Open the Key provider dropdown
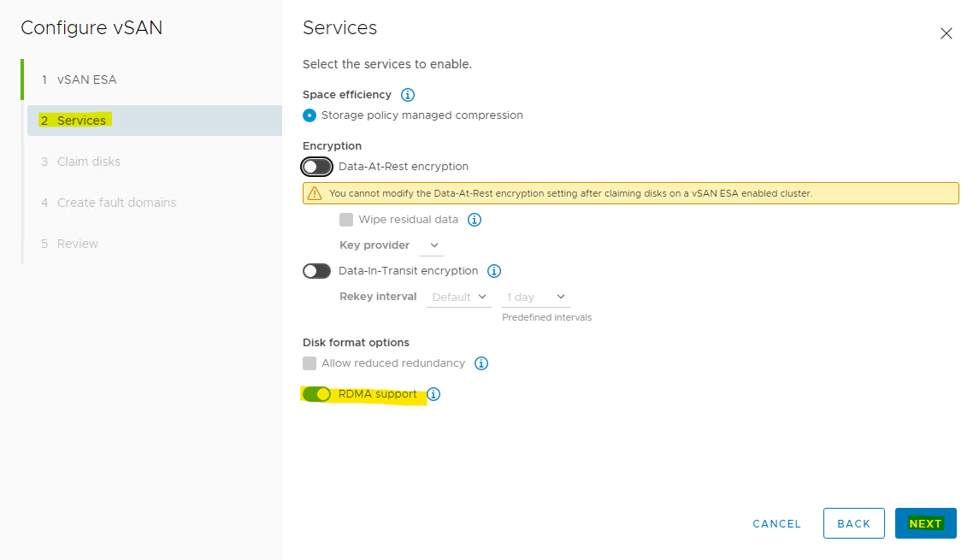 [432, 245]
